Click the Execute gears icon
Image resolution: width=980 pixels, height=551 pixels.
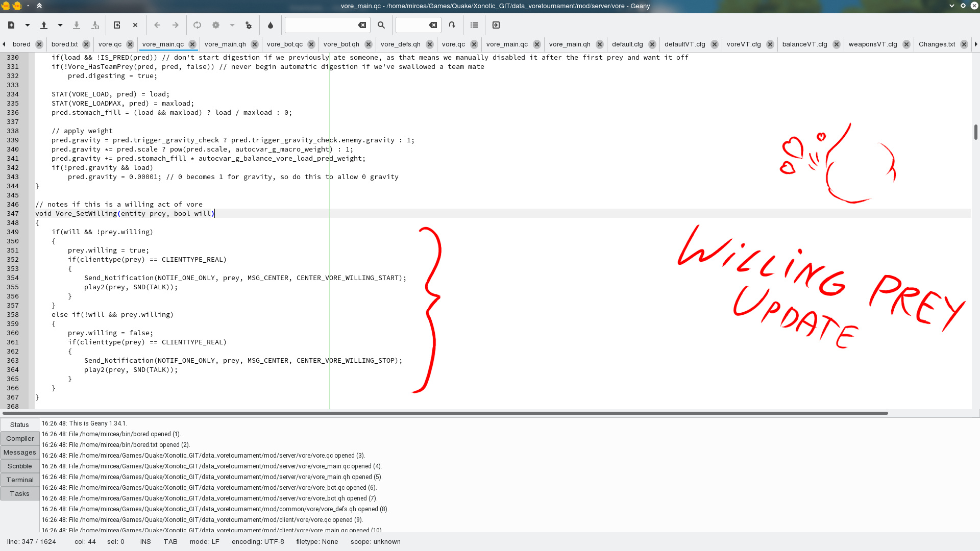[249, 25]
